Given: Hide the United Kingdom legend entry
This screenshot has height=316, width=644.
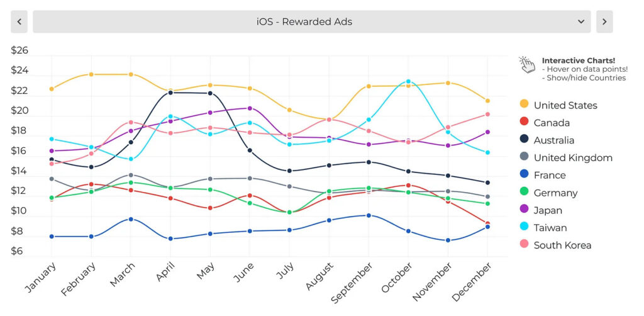Looking at the screenshot, I should tap(572, 158).
